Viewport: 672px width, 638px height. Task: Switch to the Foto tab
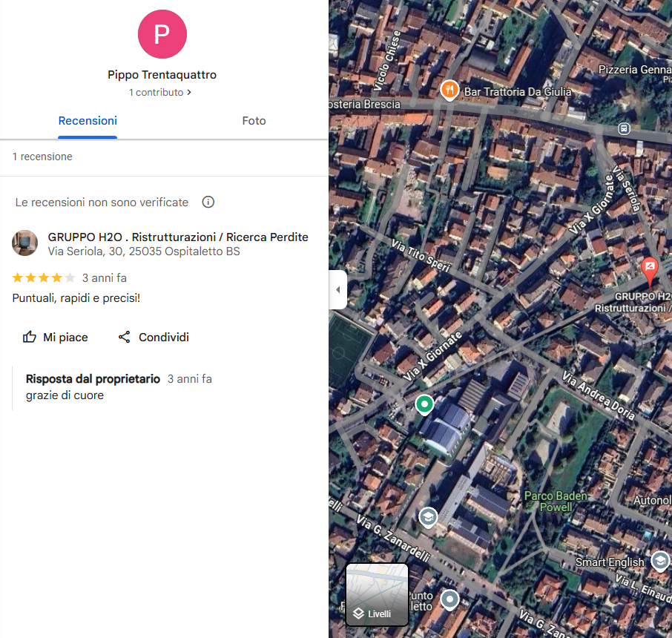[x=254, y=122]
